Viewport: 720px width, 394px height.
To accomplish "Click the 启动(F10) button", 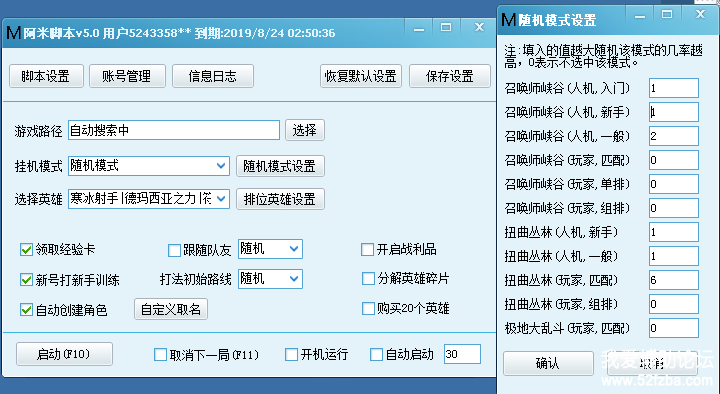I will click(x=64, y=354).
